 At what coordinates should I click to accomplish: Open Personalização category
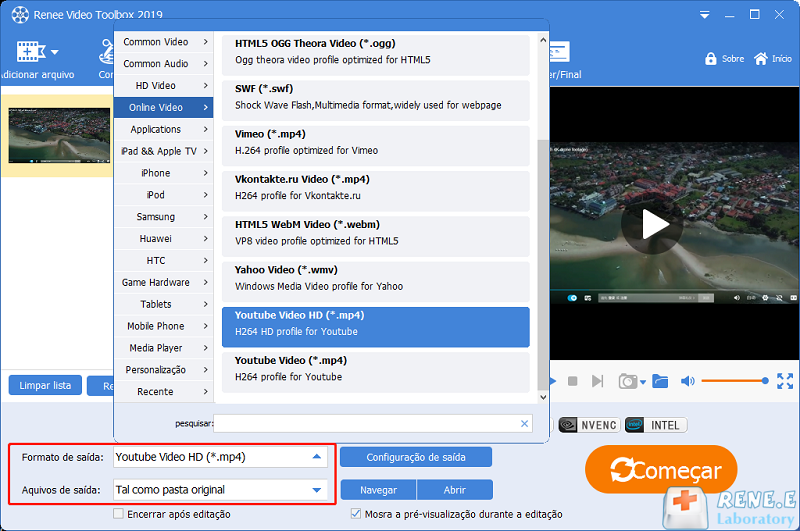[163, 370]
